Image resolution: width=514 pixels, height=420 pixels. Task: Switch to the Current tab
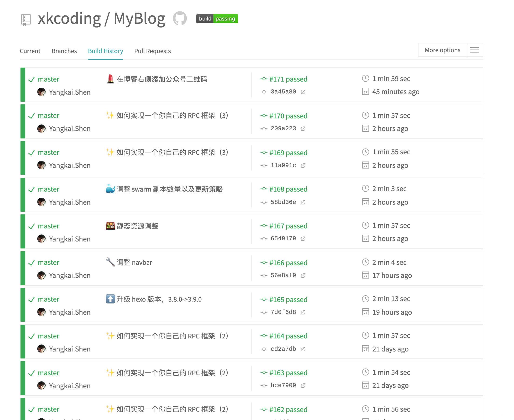pyautogui.click(x=30, y=51)
